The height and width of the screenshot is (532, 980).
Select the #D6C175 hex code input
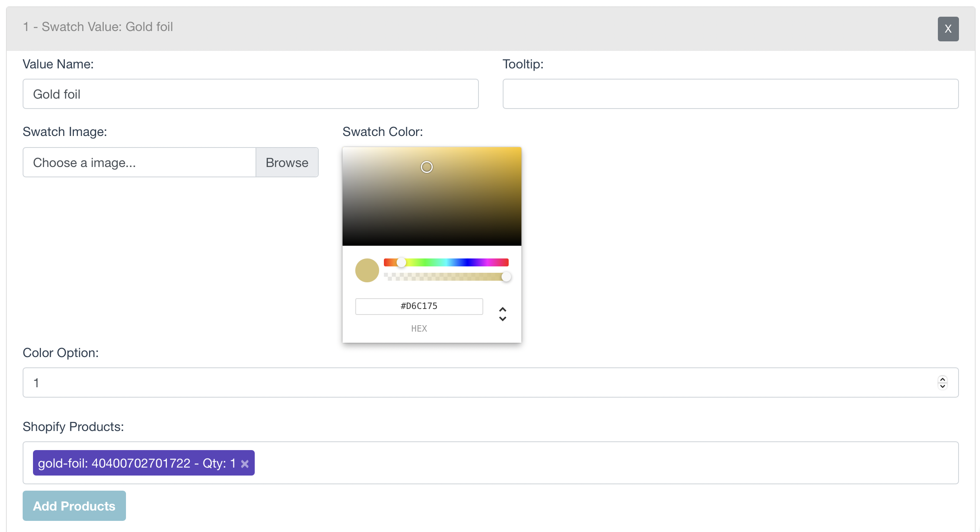[419, 306]
